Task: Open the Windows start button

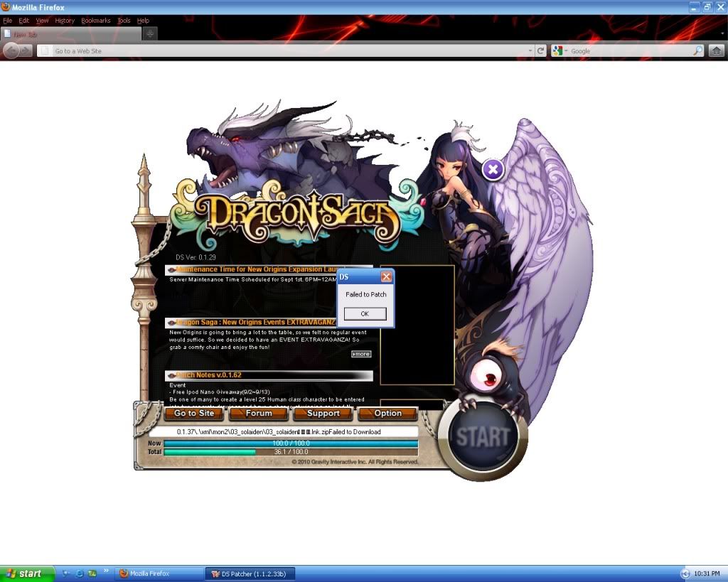Action: (27, 573)
